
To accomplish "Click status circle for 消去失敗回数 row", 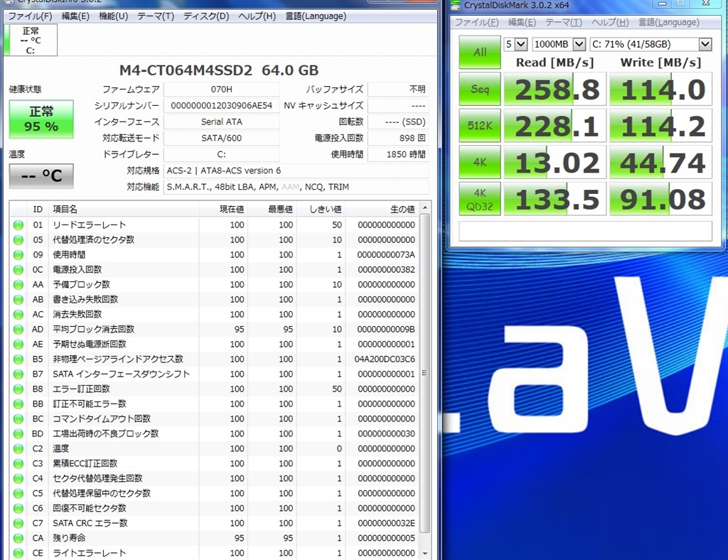I will [18, 314].
